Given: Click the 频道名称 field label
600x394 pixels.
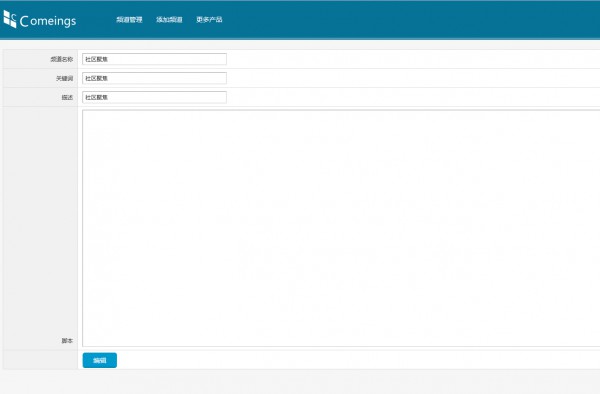Looking at the screenshot, I should (x=62, y=59).
